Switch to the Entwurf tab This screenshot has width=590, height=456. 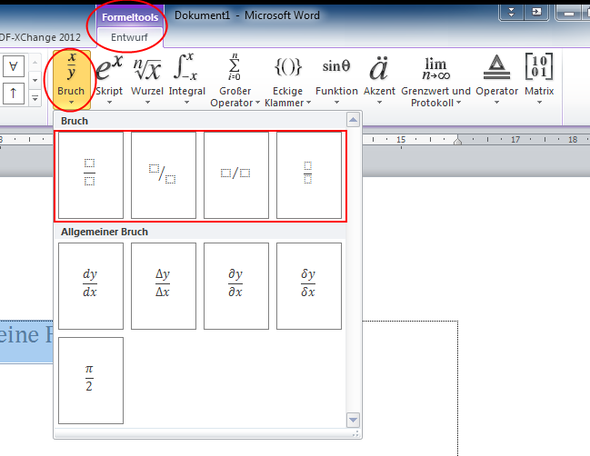tap(129, 37)
